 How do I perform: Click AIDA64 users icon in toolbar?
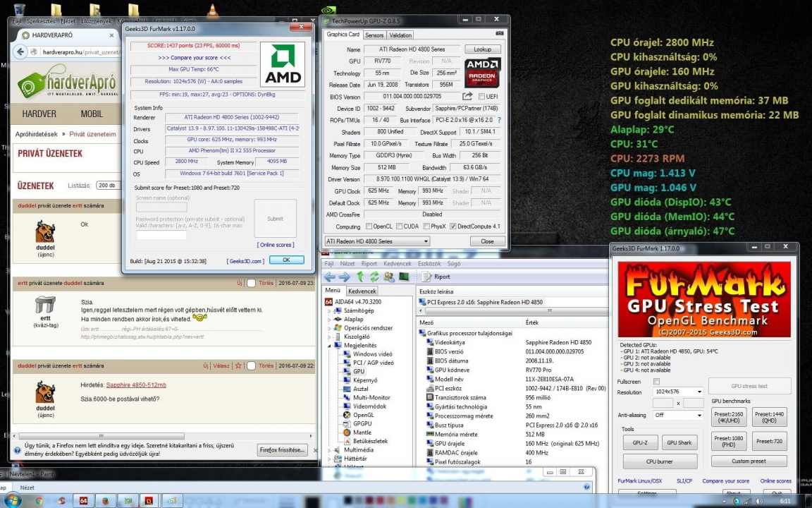point(389,277)
